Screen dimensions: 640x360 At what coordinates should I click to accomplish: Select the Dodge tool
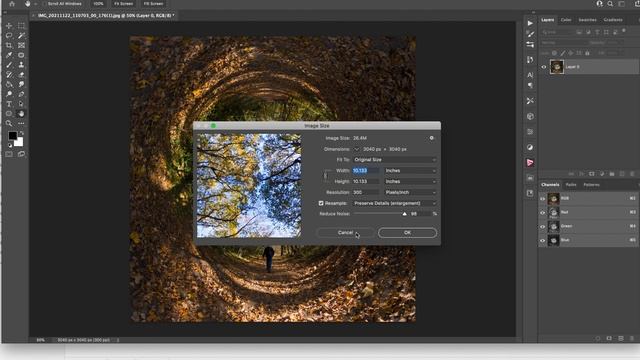pyautogui.click(x=9, y=94)
